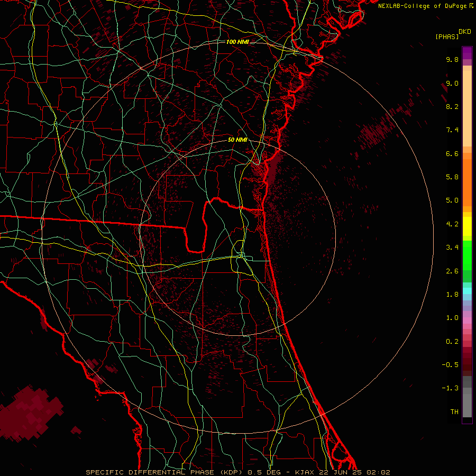Click the purple band atop the colorbar

tap(467, 53)
